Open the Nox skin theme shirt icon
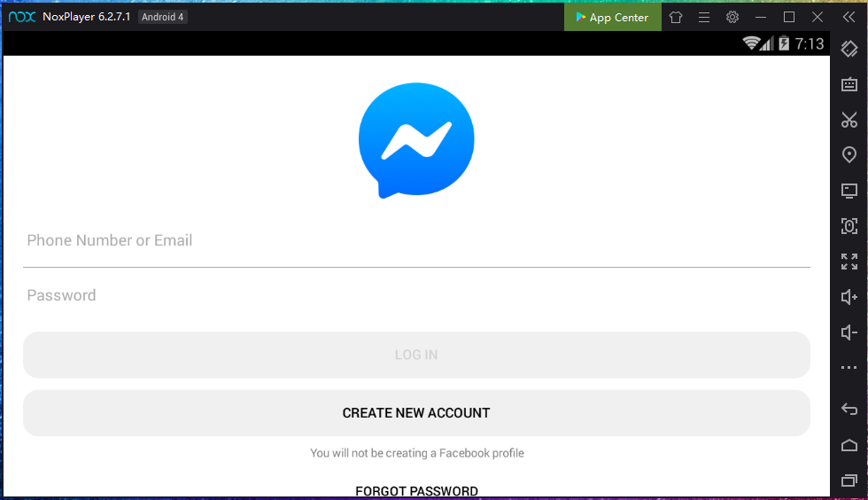 point(675,17)
